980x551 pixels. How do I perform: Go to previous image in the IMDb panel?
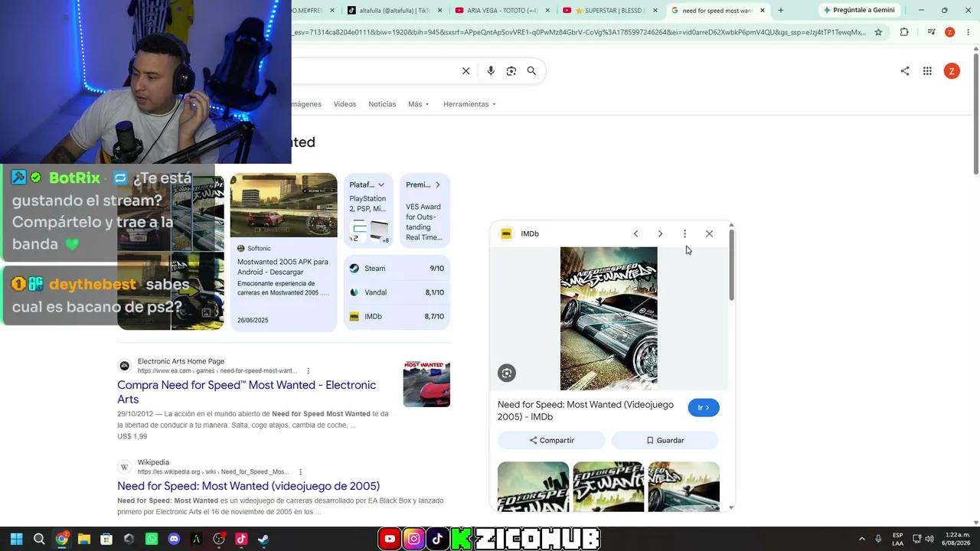click(635, 233)
